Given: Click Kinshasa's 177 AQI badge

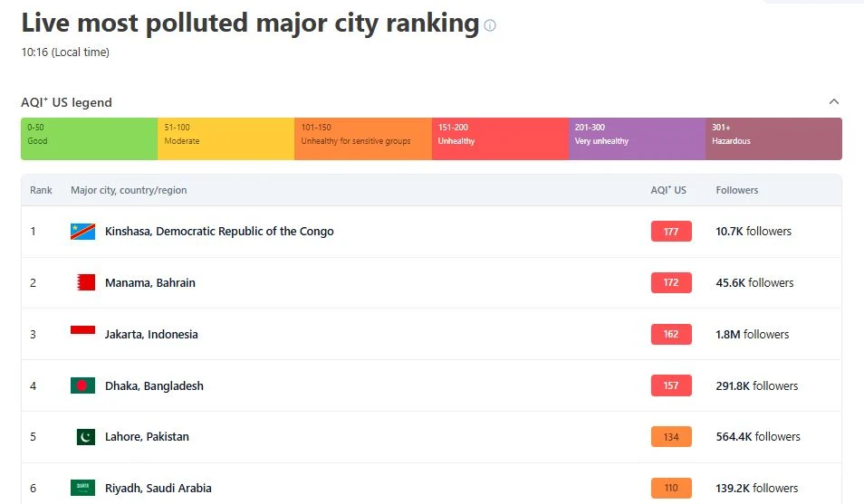Looking at the screenshot, I should point(671,232).
